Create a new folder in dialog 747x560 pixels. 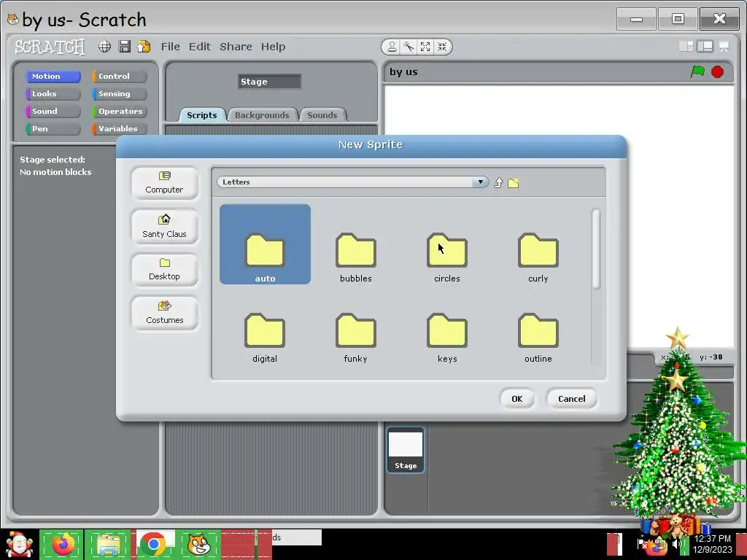[513, 183]
